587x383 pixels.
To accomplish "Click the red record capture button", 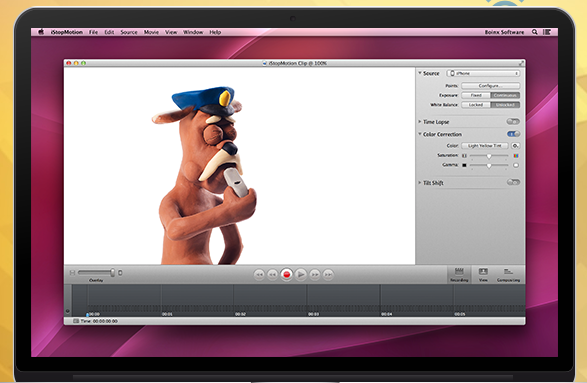I will point(287,274).
